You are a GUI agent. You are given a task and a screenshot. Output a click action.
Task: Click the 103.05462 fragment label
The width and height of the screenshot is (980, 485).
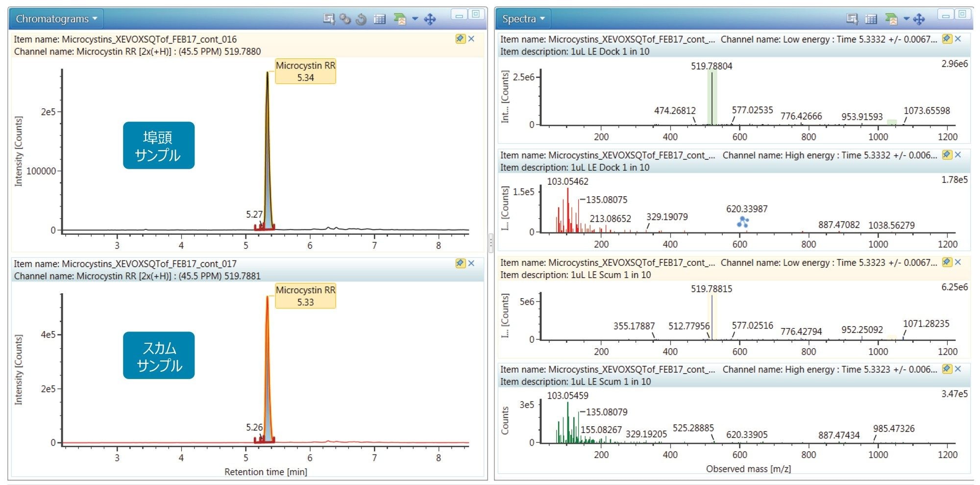(x=567, y=181)
